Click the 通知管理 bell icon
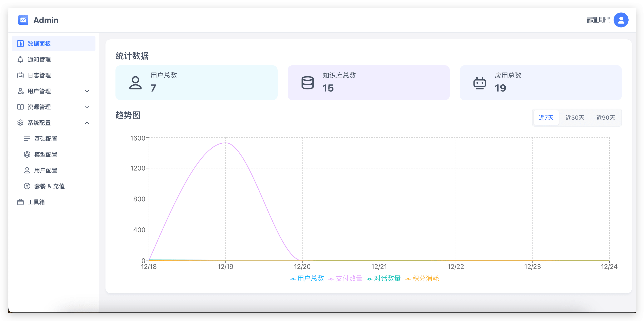The image size is (644, 321). pos(20,59)
